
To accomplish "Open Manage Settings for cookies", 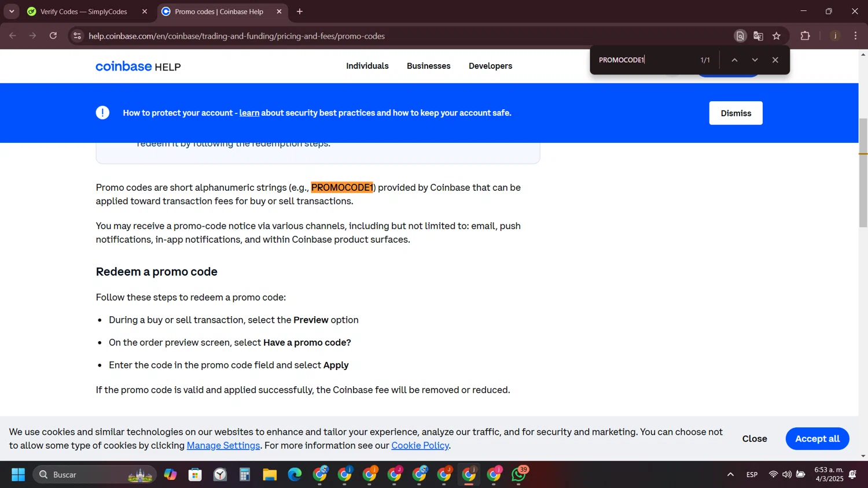I will tap(223, 445).
